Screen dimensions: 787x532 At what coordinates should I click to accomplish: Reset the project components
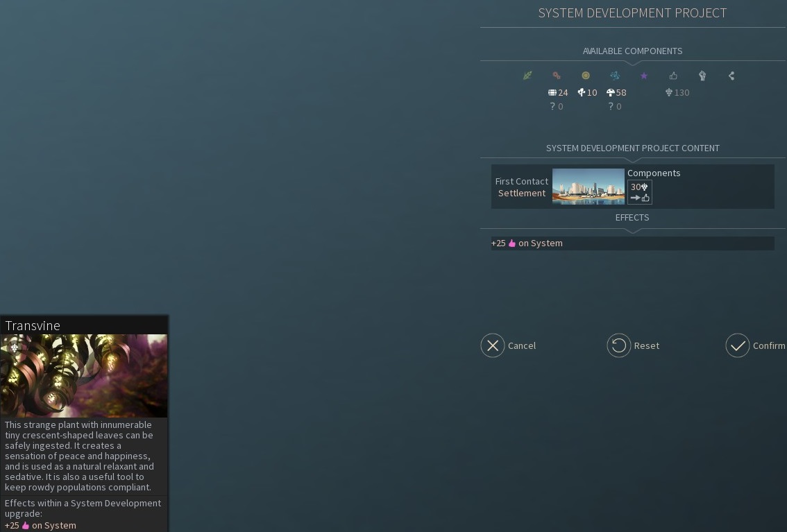[x=619, y=345]
